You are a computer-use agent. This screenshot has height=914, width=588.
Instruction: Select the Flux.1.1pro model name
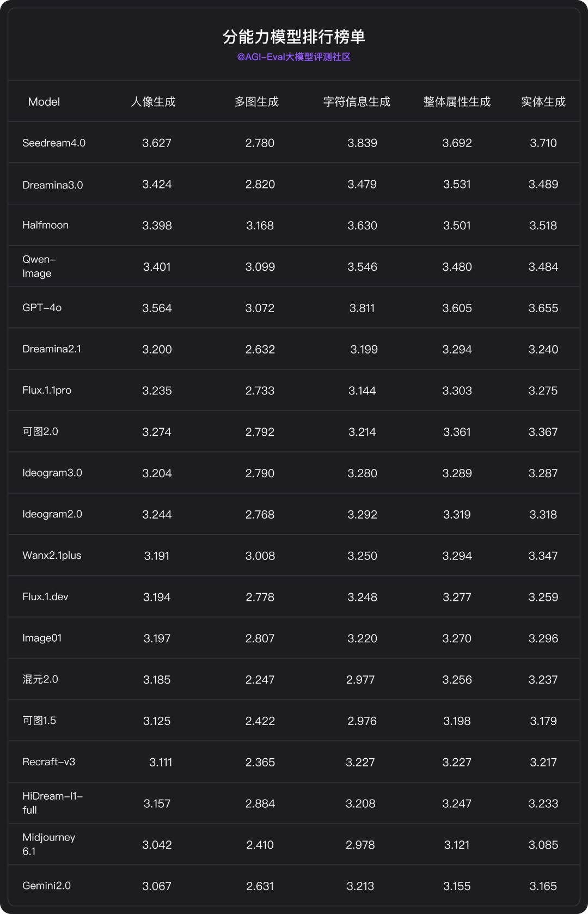pyautogui.click(x=47, y=391)
